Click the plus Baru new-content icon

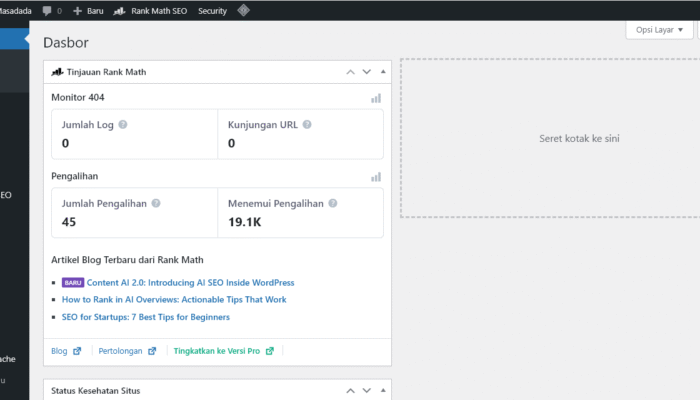tap(77, 11)
